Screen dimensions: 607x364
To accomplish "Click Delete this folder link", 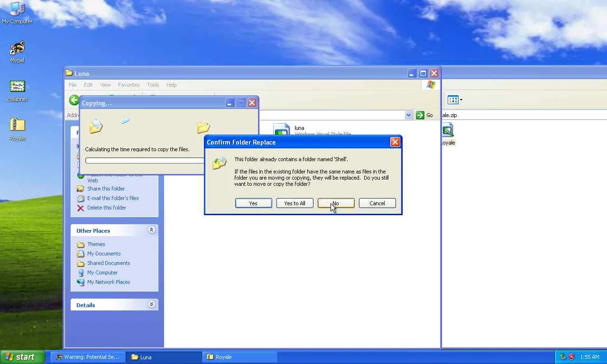I will click(x=107, y=208).
